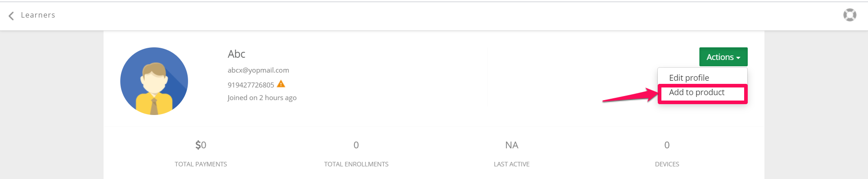868x179 pixels.
Task: Click the email abcx@yopmail.com
Action: pos(258,70)
